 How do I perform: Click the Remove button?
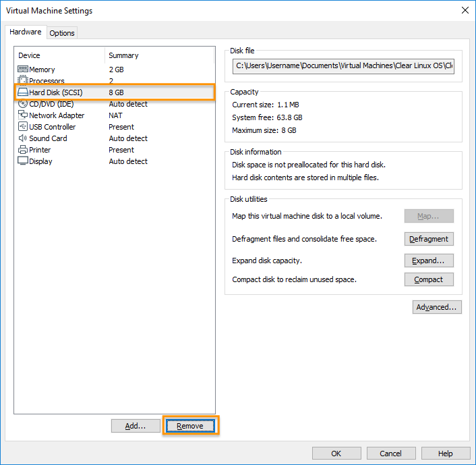click(x=190, y=426)
